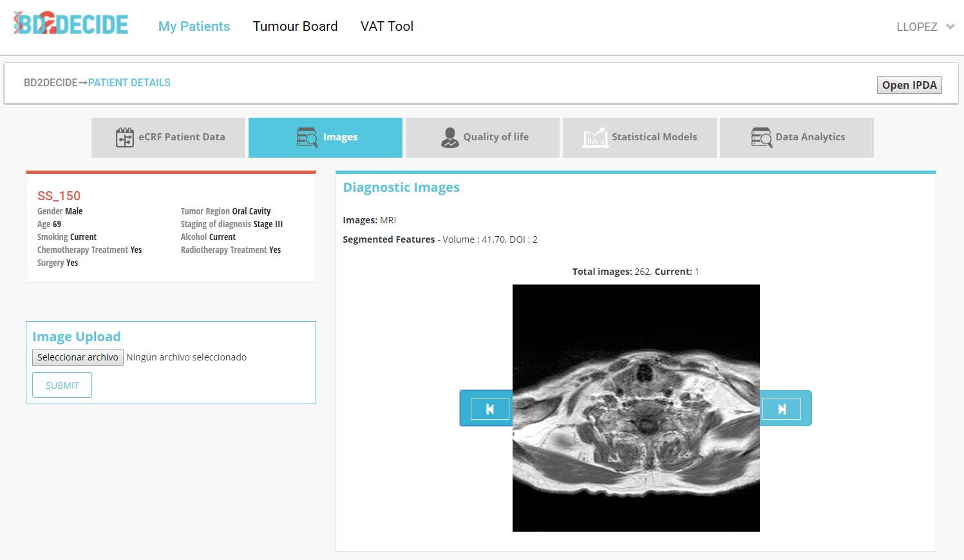
Task: Click the Statistical Models chart icon
Action: pos(595,137)
